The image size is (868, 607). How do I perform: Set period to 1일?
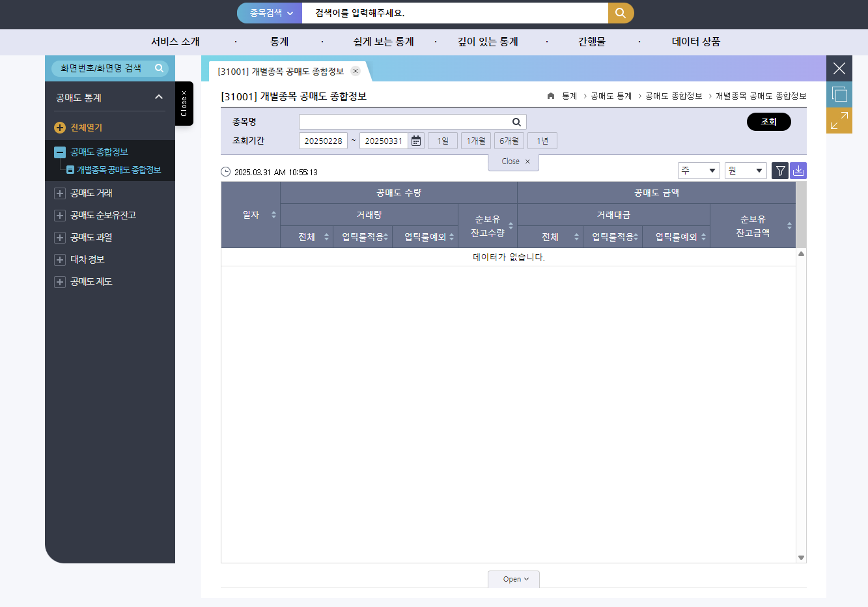click(x=443, y=141)
